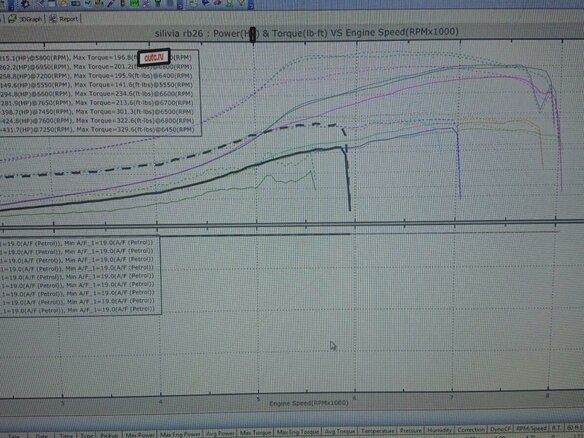The height and width of the screenshot is (438, 584).
Task: Sort by the Max Eng Power column header
Action: point(180,434)
